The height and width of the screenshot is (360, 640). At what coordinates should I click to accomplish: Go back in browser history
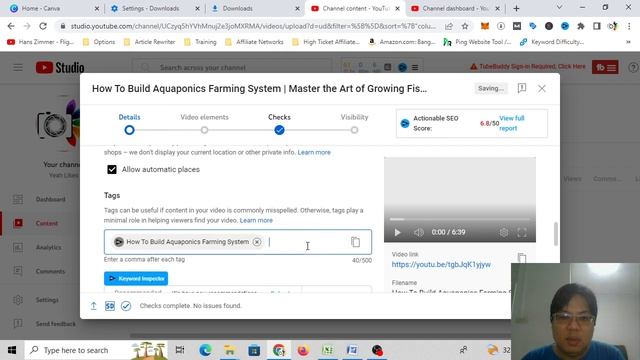[11, 26]
